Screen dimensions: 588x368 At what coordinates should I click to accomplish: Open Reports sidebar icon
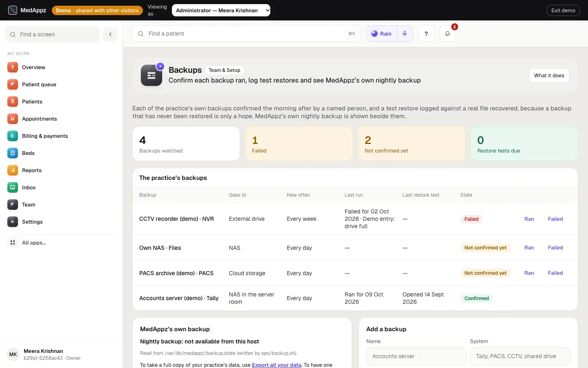pos(13,170)
